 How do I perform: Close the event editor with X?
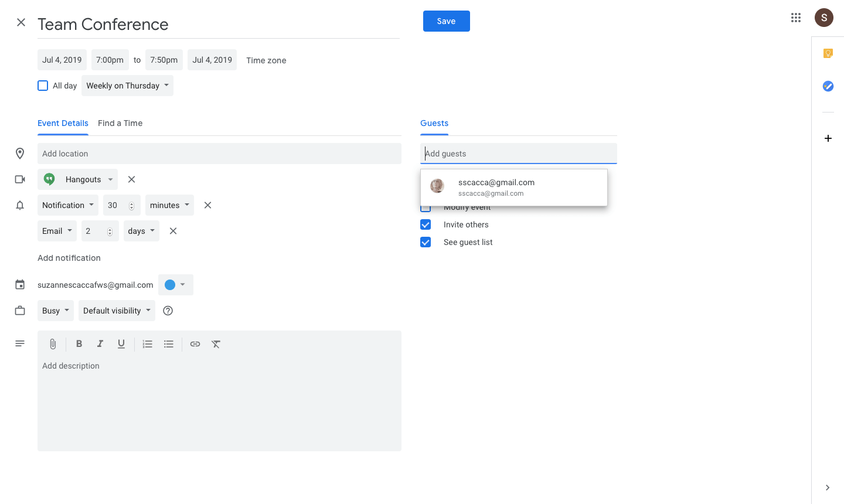point(21,22)
